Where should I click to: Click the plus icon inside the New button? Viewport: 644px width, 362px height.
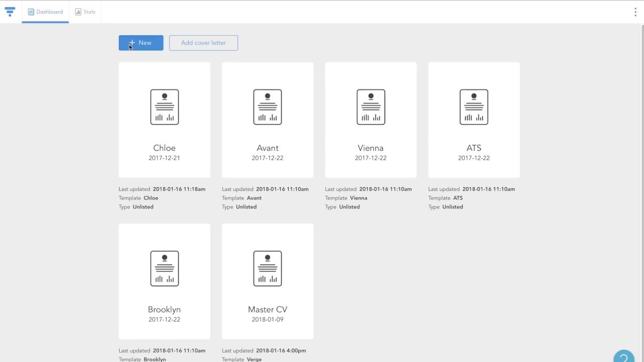(x=132, y=43)
